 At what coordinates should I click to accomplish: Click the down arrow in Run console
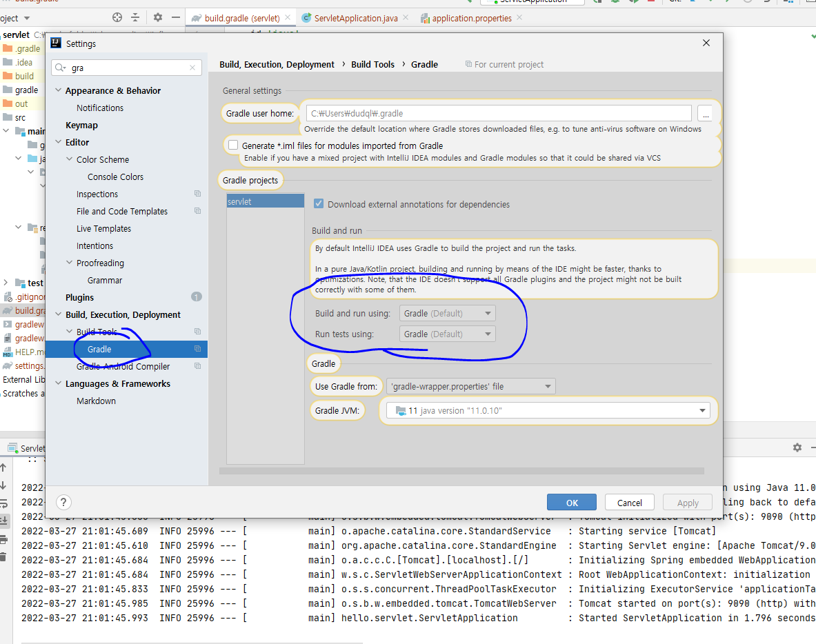3,485
